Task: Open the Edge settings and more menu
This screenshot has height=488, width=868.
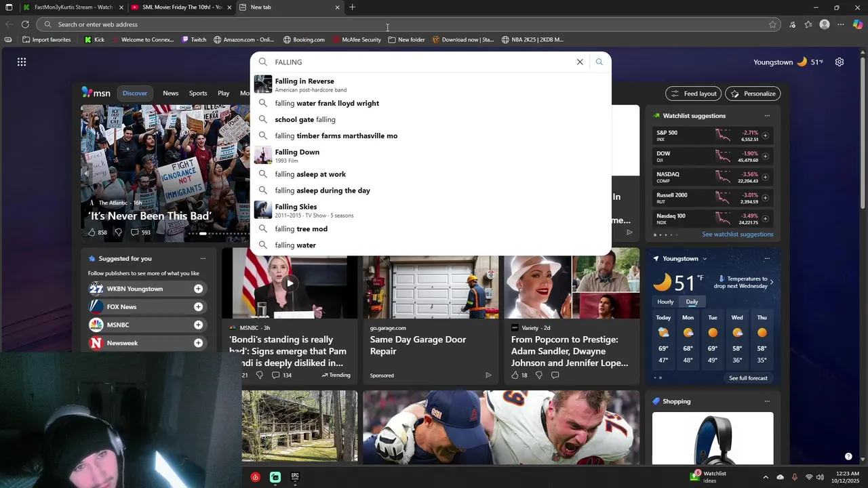Action: point(841,24)
